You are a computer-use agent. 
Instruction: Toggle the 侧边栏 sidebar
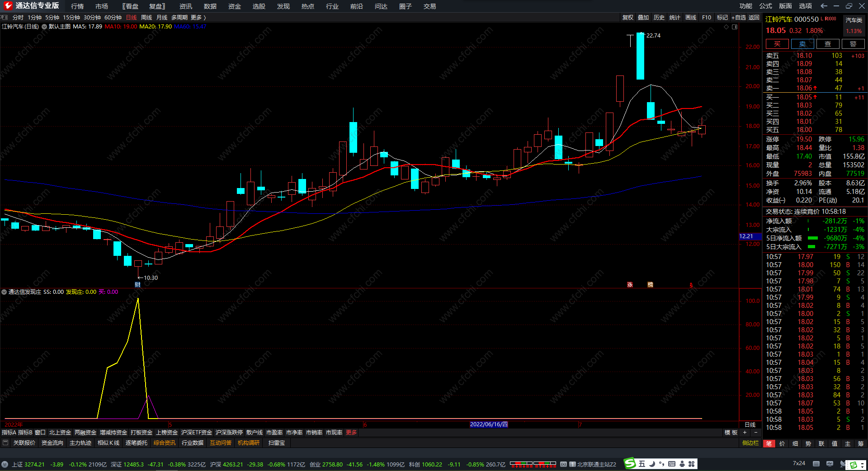coord(750,443)
